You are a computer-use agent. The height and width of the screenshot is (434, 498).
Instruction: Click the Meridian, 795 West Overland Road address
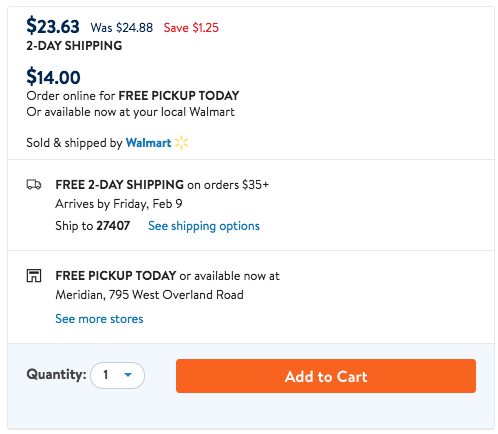click(x=149, y=295)
